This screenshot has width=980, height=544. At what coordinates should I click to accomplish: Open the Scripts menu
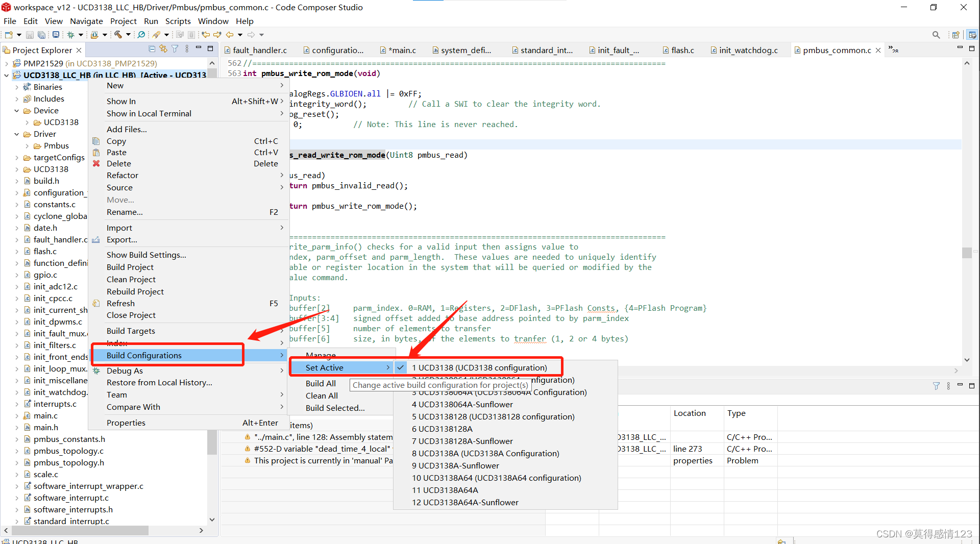pos(178,21)
